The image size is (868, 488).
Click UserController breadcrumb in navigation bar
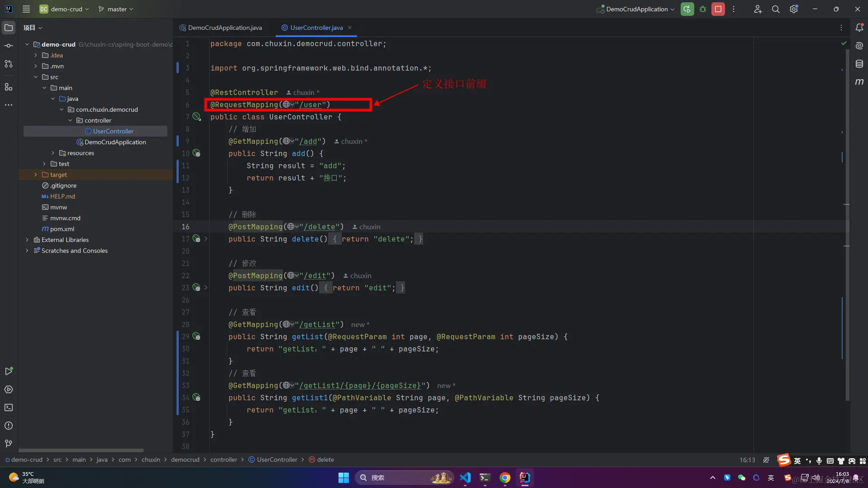(273, 460)
